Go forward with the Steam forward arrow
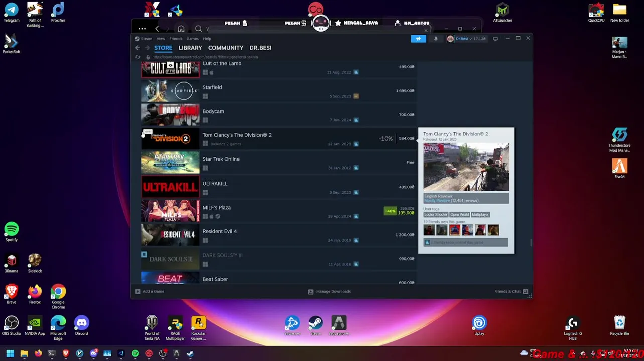 click(147, 48)
